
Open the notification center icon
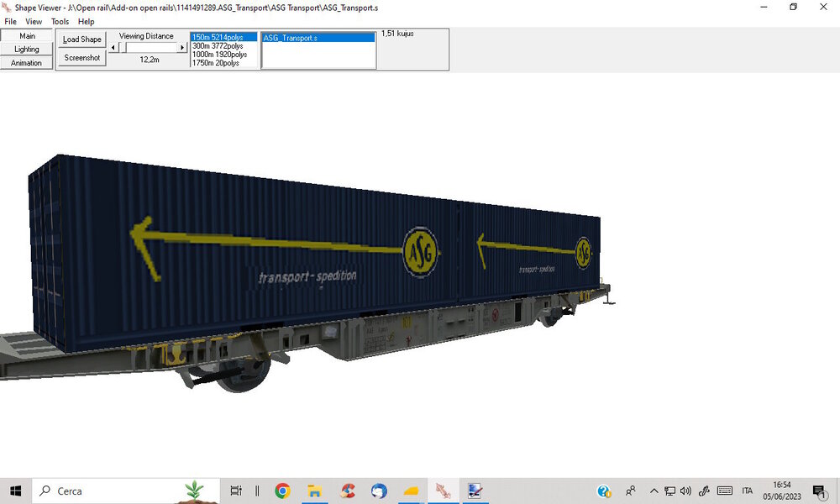pos(819,491)
